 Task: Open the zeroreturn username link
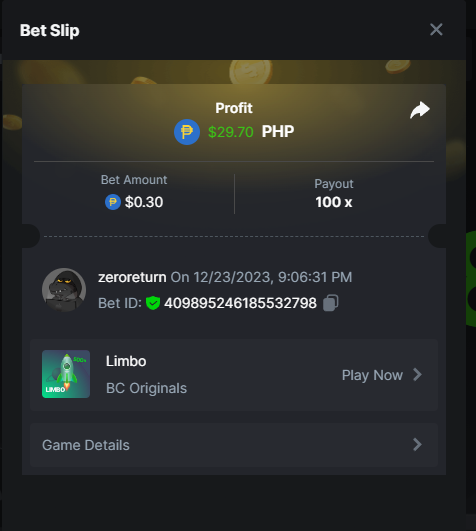pos(132,277)
